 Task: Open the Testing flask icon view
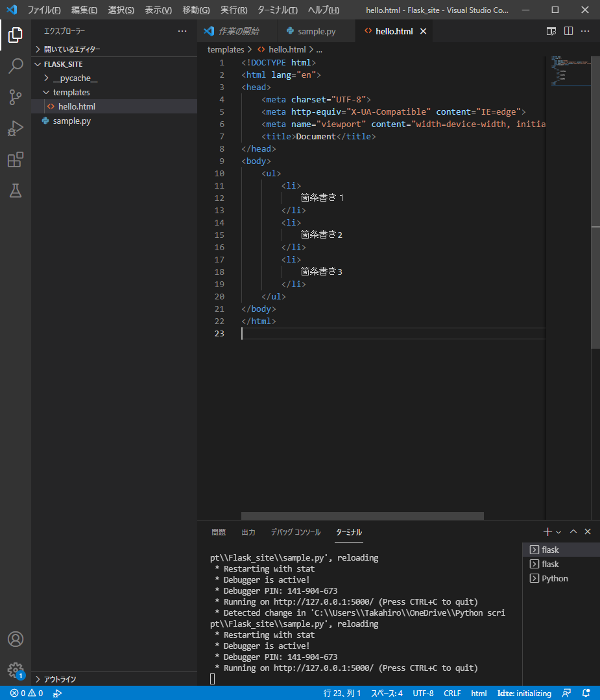(x=16, y=191)
